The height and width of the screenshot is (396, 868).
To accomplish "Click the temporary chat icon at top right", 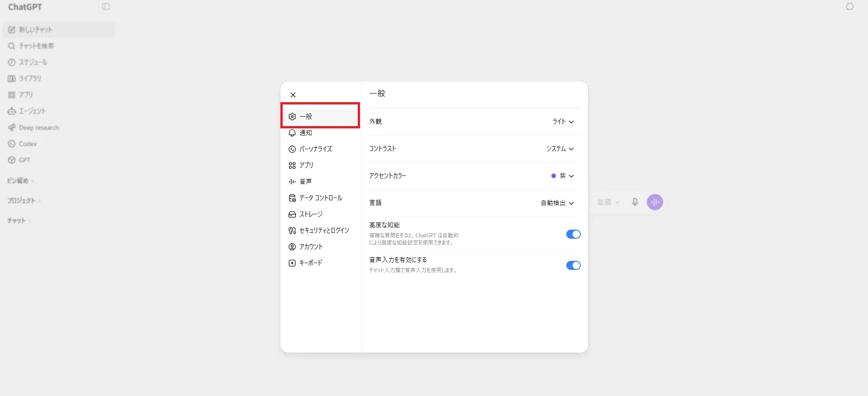I will 850,6.
